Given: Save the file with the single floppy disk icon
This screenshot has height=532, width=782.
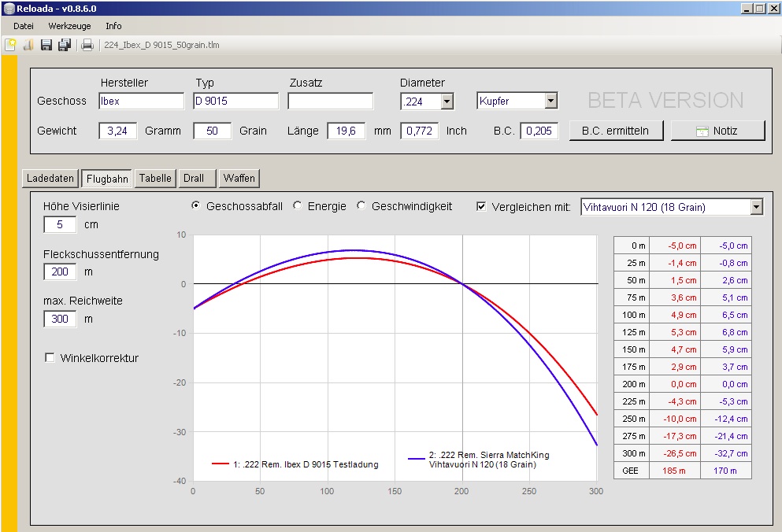Looking at the screenshot, I should click(46, 45).
